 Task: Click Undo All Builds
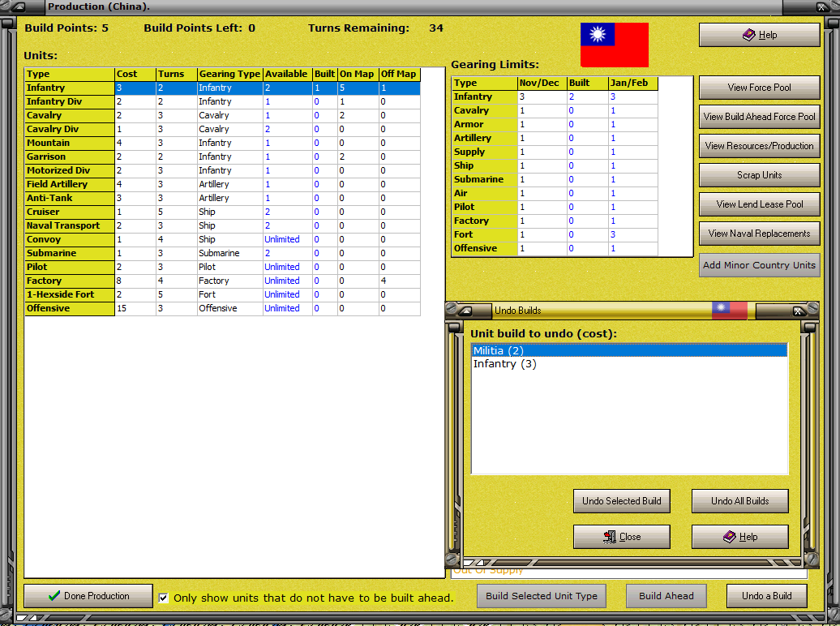(x=739, y=500)
